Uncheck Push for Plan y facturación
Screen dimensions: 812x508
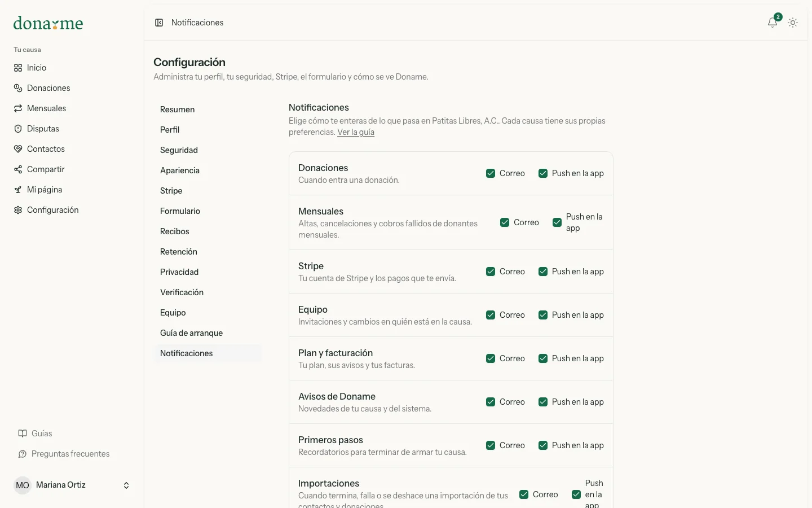(543, 358)
